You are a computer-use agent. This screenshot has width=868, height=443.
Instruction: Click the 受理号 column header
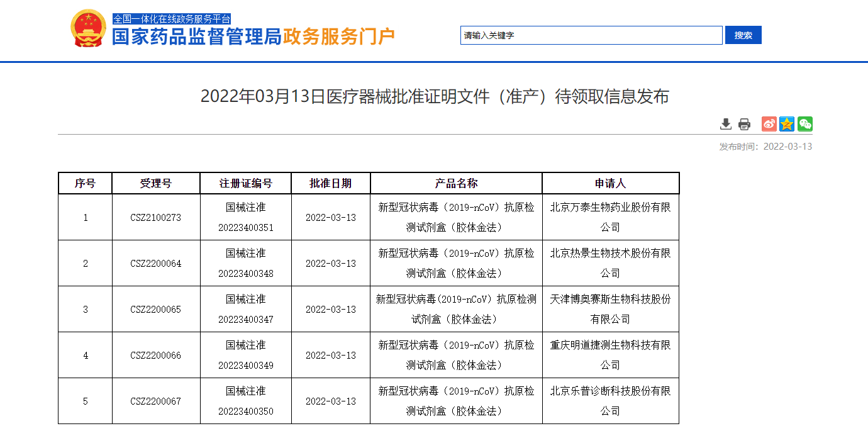point(155,183)
